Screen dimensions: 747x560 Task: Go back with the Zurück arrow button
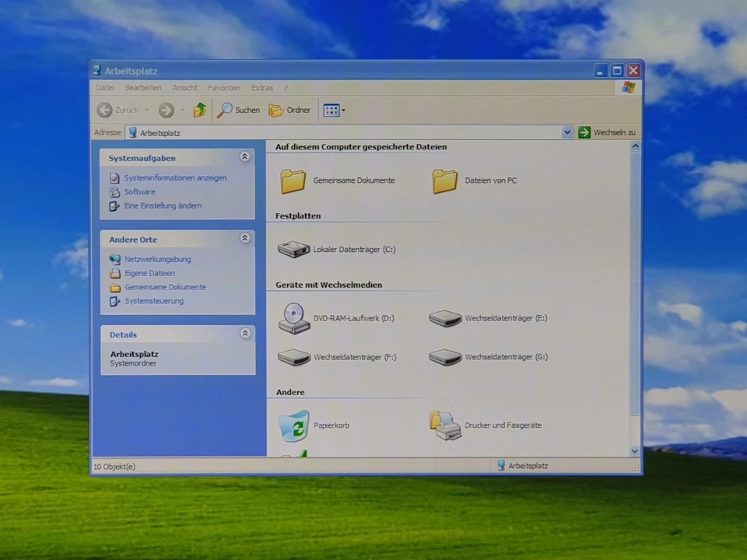[x=117, y=110]
